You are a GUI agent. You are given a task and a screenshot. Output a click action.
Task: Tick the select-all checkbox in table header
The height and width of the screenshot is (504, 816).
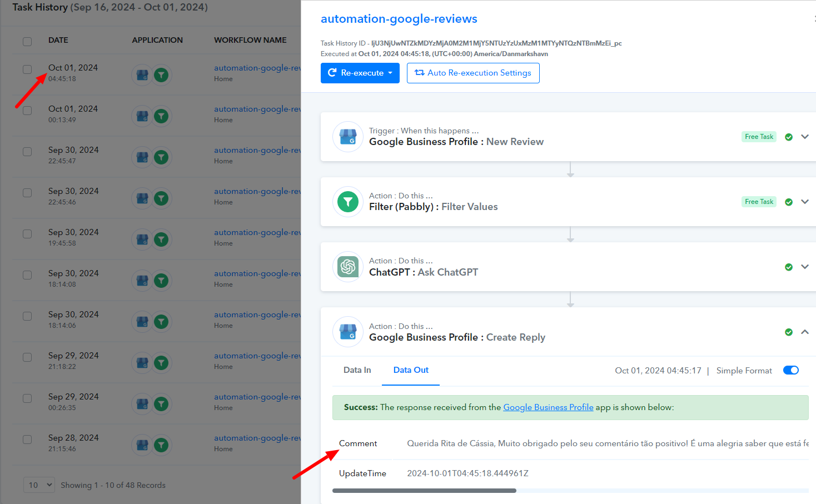(27, 41)
